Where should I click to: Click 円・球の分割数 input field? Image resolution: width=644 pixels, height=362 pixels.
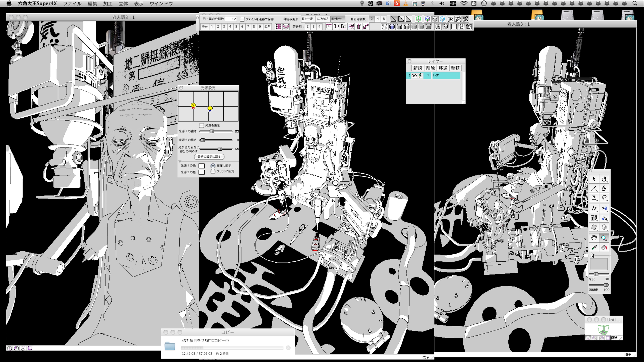point(231,19)
